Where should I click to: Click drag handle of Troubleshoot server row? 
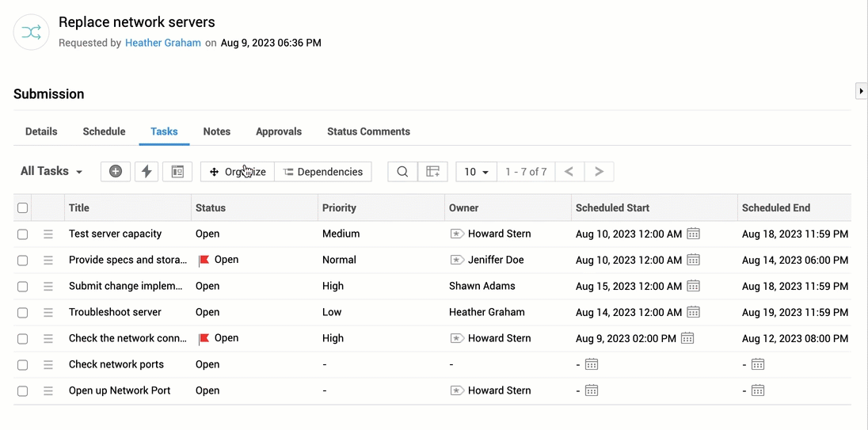click(x=48, y=312)
